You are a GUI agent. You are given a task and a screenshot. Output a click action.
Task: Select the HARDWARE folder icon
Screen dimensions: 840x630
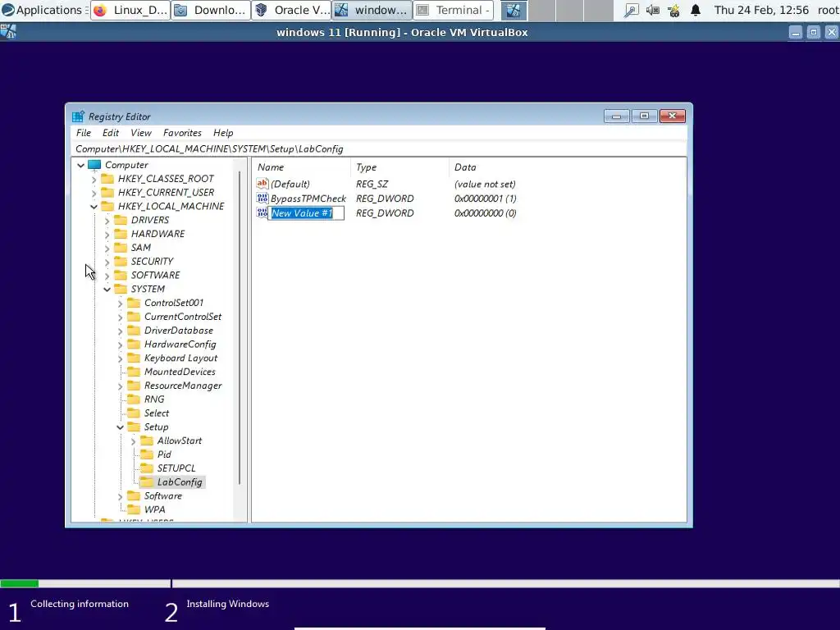[121, 234]
